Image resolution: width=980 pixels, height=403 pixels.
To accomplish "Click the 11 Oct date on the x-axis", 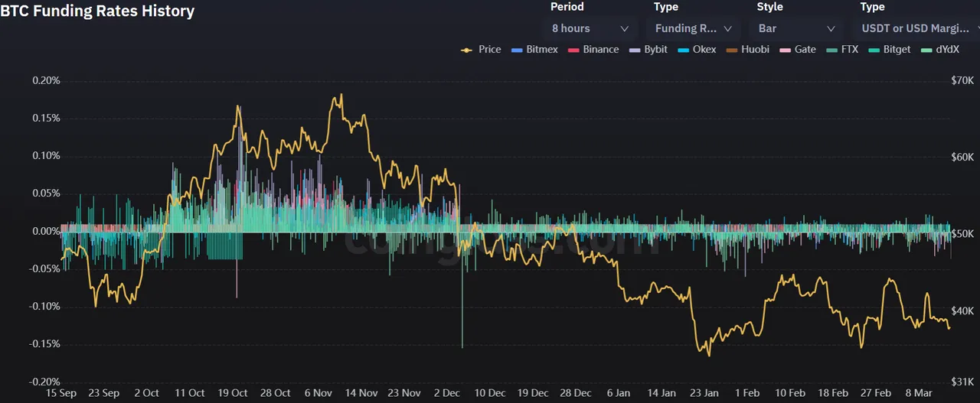I will pos(190,393).
